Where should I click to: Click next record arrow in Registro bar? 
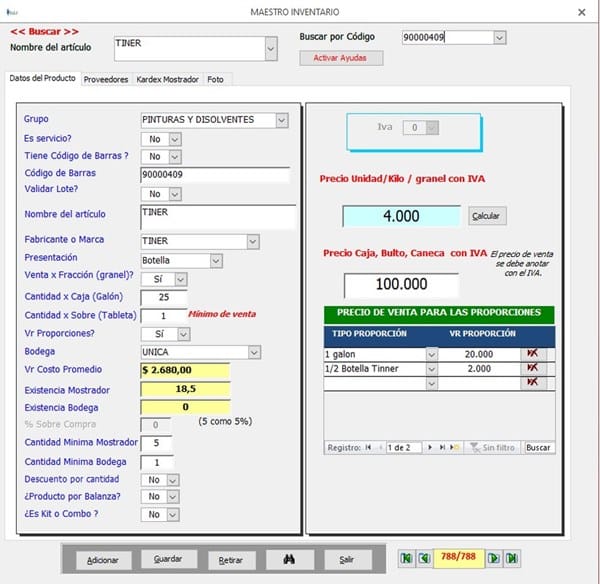[x=431, y=447]
